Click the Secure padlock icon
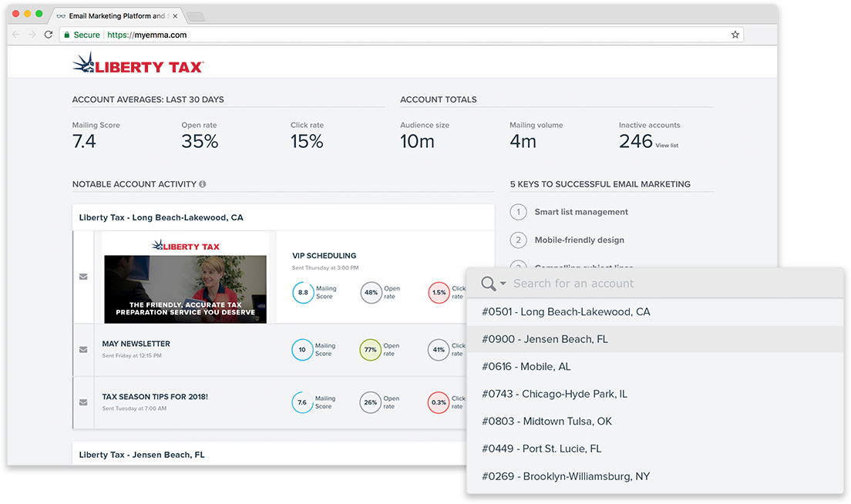The width and height of the screenshot is (851, 504). 67,35
